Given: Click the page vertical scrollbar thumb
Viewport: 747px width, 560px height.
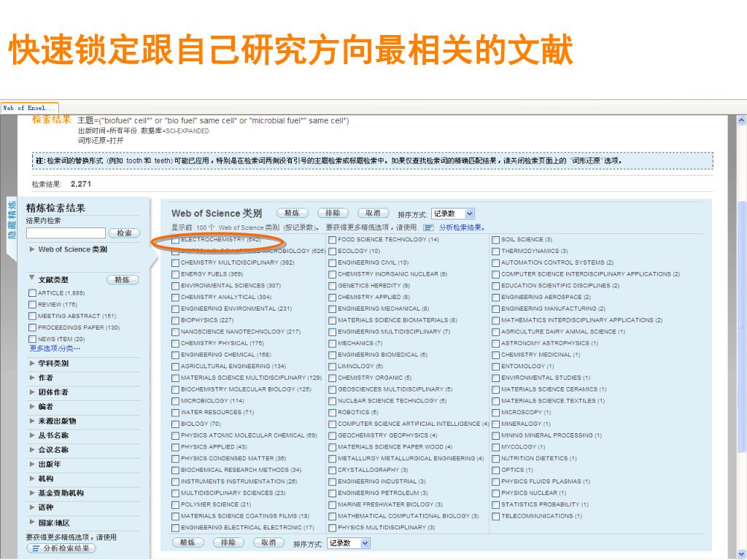Looking at the screenshot, I should [741, 326].
